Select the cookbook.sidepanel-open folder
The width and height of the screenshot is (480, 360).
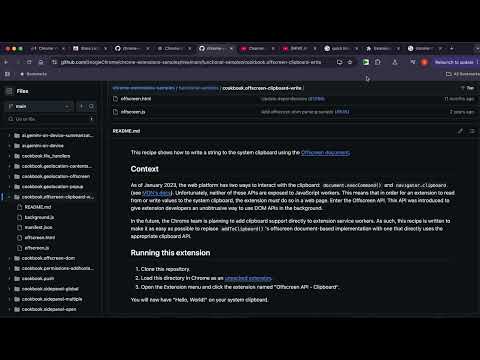(49, 309)
